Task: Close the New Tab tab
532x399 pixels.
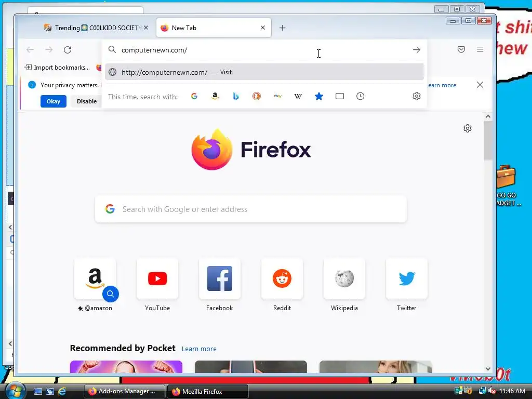Action: click(x=262, y=28)
